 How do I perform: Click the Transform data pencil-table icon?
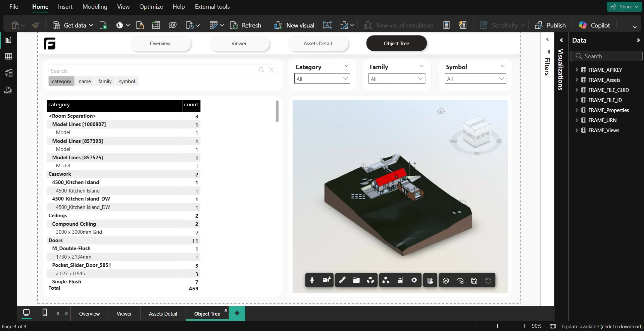213,25
